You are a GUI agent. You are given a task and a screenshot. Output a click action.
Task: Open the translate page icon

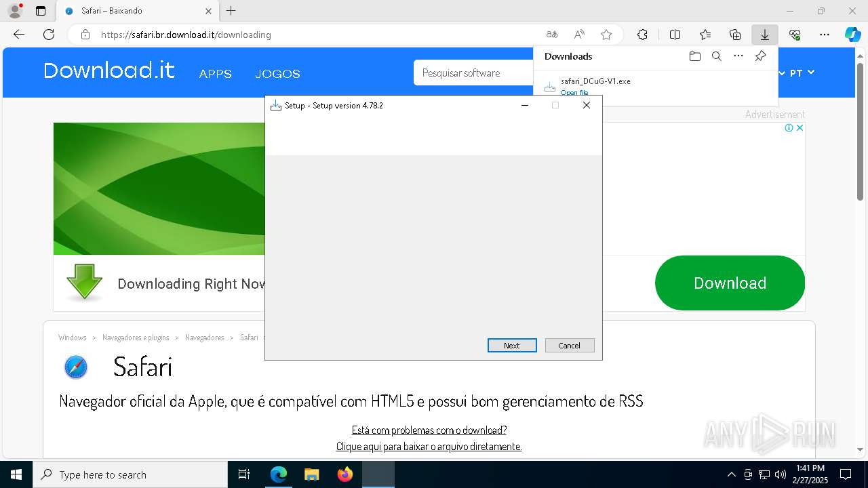pos(552,35)
